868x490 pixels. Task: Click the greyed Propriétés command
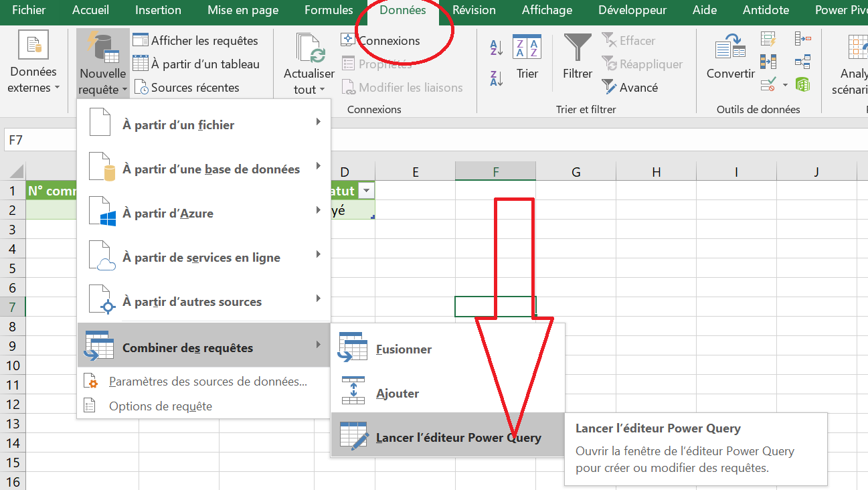377,64
